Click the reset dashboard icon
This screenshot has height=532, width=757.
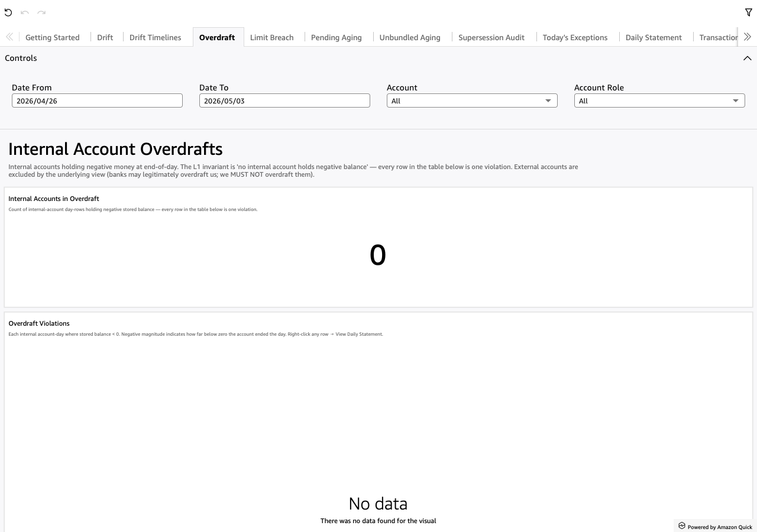[8, 12]
